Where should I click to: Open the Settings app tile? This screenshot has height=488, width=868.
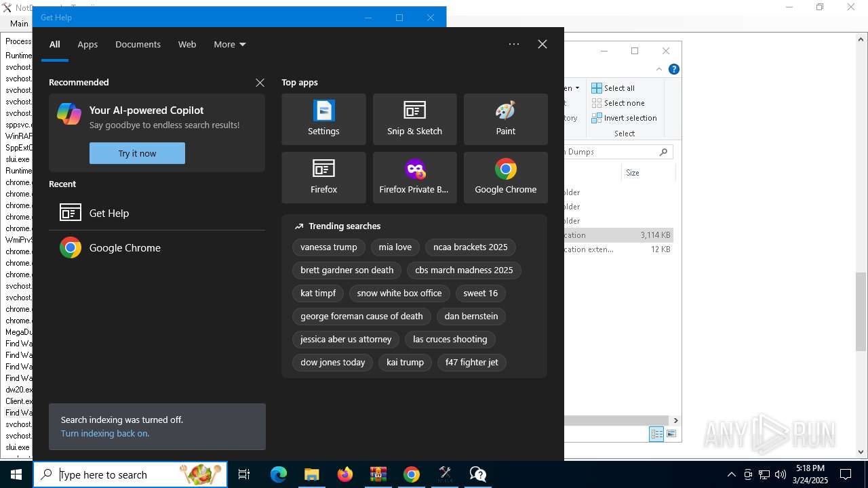coord(323,119)
